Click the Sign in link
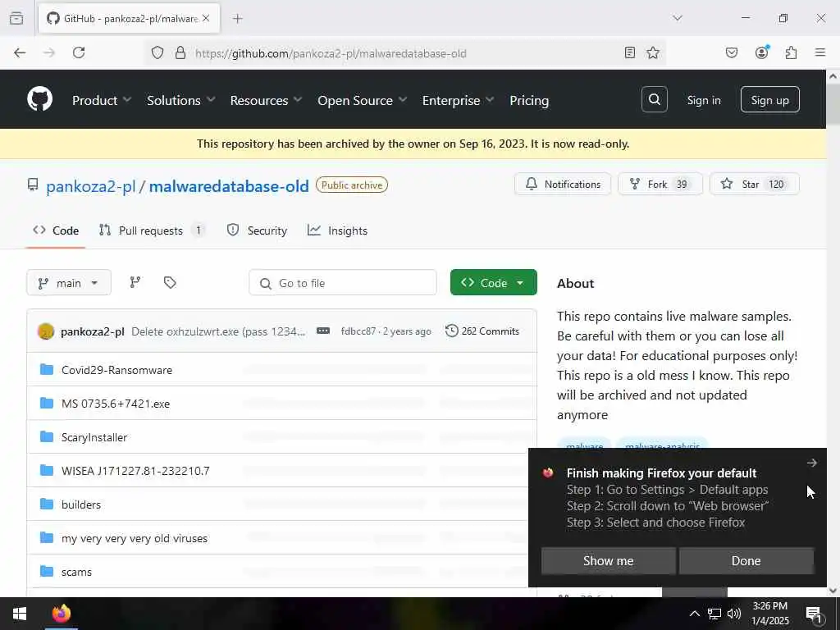This screenshot has height=630, width=840. tap(704, 100)
